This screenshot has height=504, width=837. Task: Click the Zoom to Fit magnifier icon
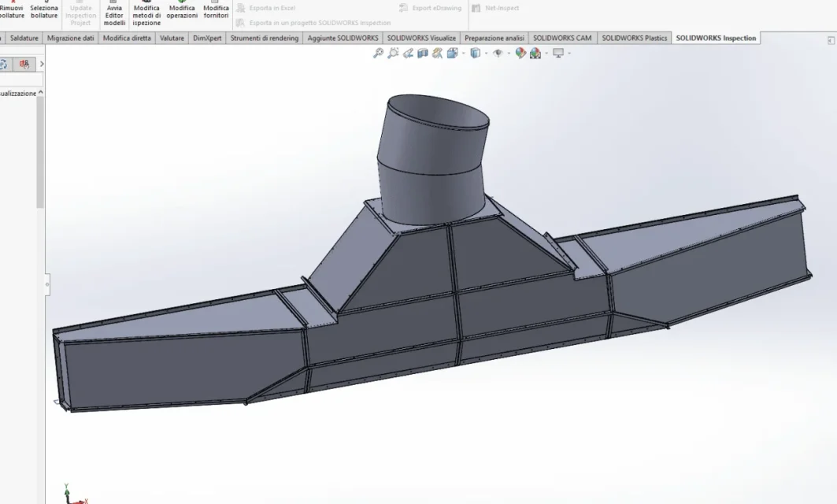pos(378,53)
